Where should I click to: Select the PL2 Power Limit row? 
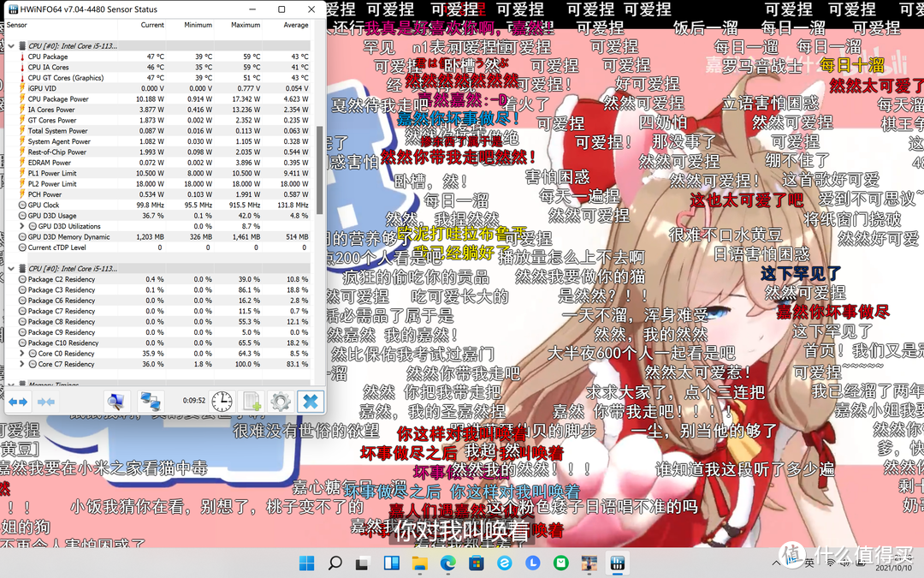pos(158,184)
